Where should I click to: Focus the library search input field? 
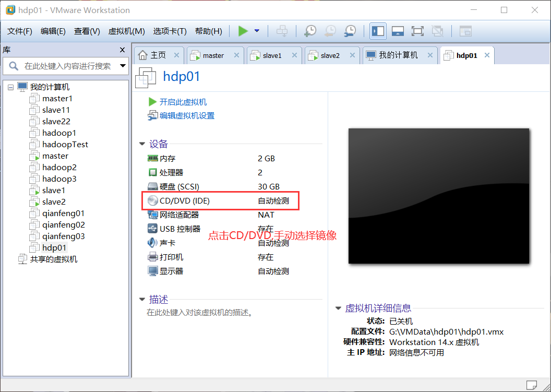click(x=65, y=66)
